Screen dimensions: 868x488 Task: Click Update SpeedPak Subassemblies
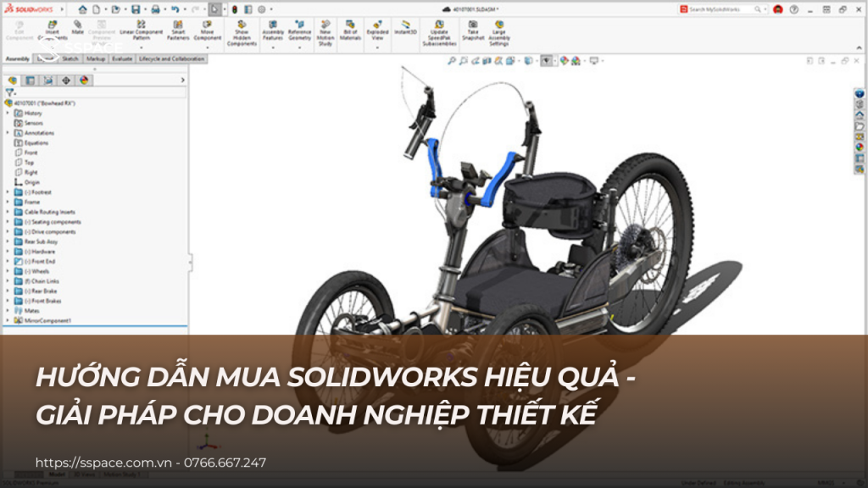pos(439,33)
